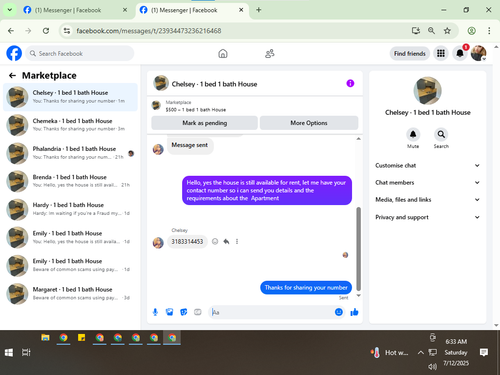Viewport: 500px width, 375px height.
Task: Click Find friends button
Action: tap(410, 53)
